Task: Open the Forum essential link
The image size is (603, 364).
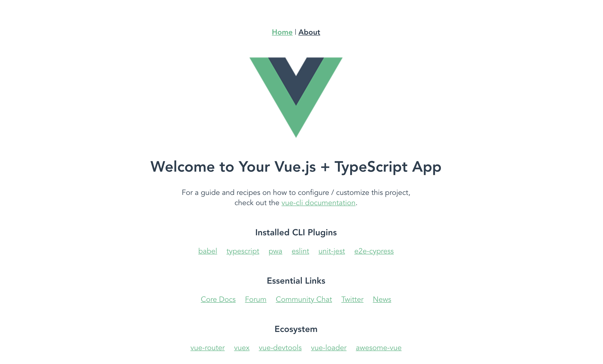Action: pos(255,299)
